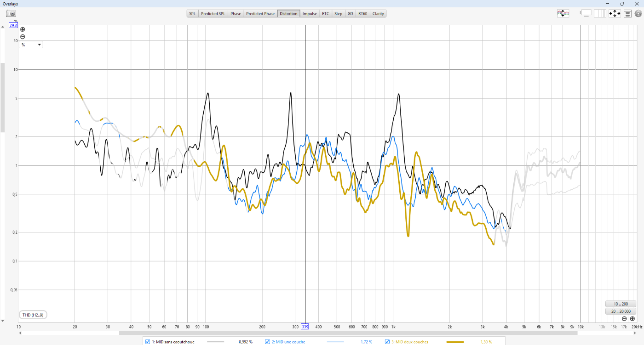Zoom out on the vertical axis
The image size is (644, 345).
[x=23, y=37]
